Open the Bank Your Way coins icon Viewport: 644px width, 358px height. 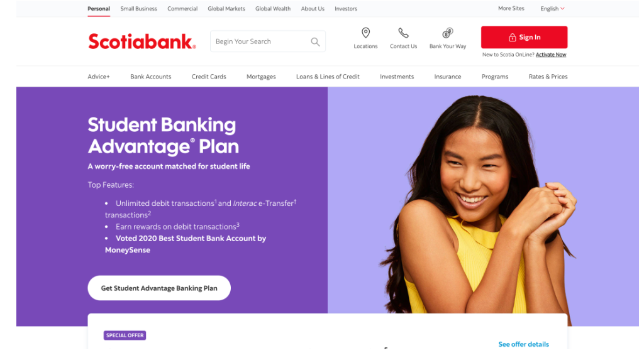pyautogui.click(x=448, y=33)
